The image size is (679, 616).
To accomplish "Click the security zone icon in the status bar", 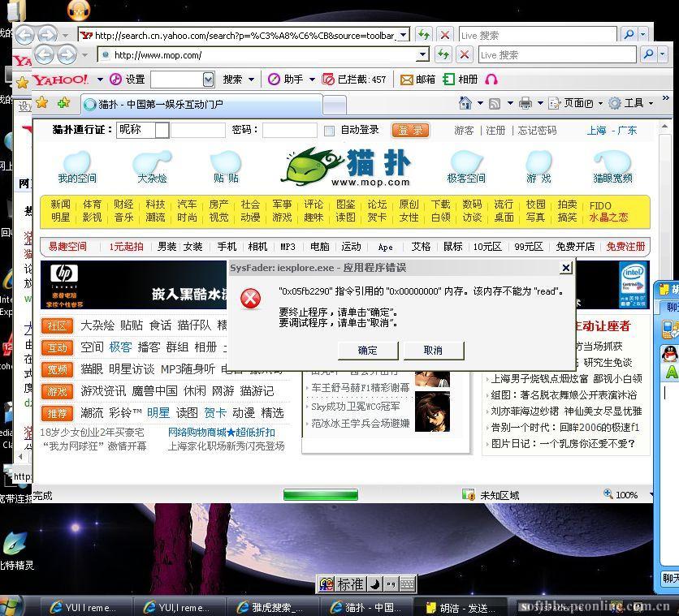I will 468,494.
